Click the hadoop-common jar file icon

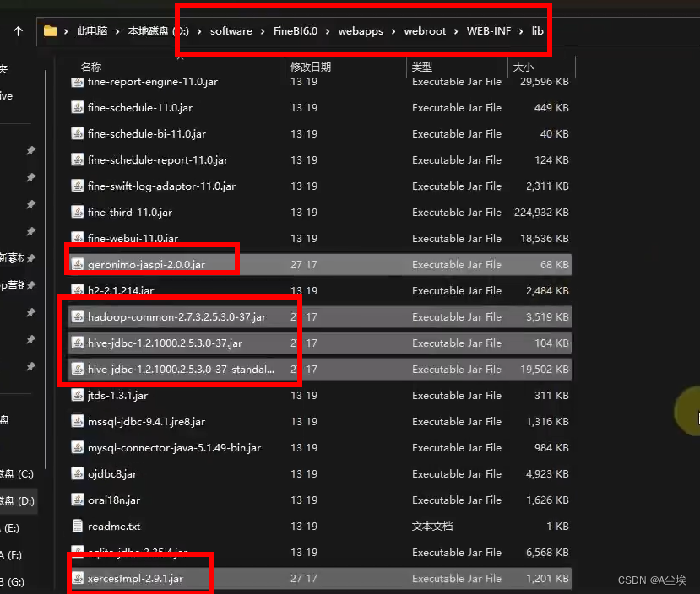coord(78,317)
